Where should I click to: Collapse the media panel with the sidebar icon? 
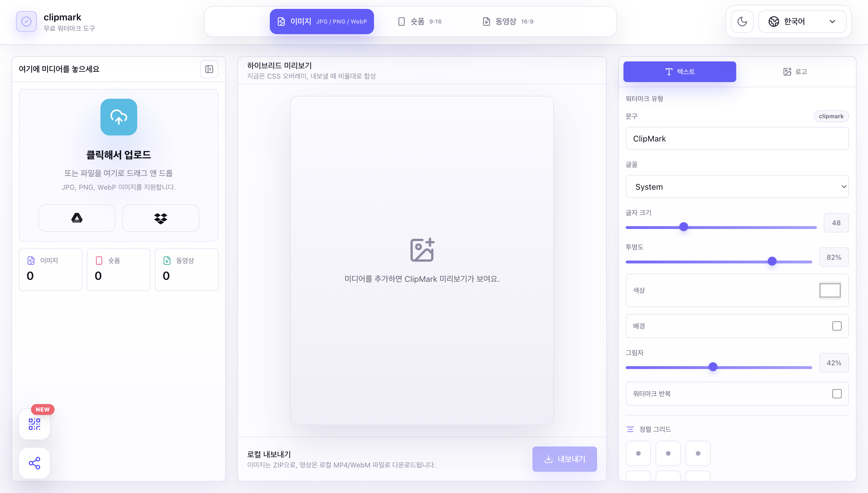point(209,69)
